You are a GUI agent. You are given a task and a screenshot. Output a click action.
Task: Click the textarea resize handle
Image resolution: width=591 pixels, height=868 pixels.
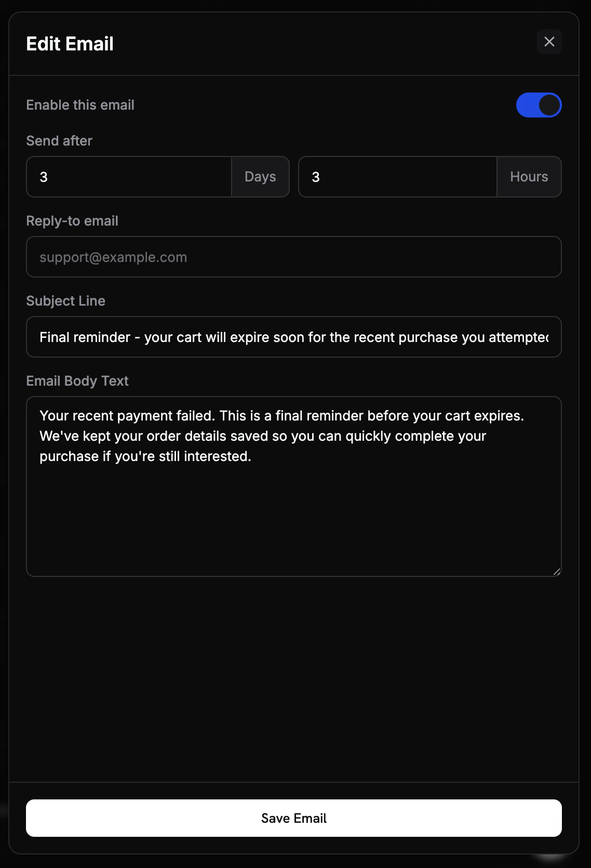[x=557, y=571]
